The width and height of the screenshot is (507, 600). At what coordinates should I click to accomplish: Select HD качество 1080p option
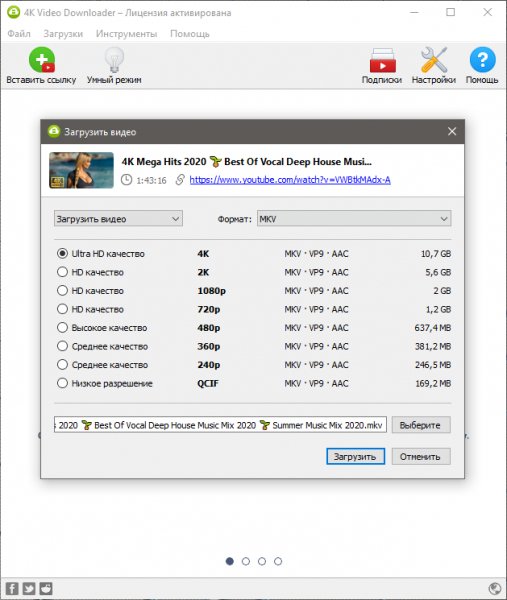62,290
